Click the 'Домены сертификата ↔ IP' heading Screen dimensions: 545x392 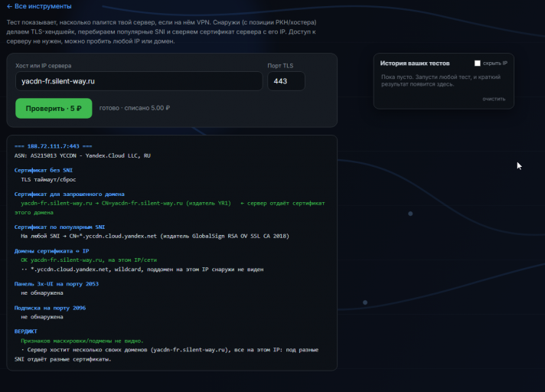[52, 251]
